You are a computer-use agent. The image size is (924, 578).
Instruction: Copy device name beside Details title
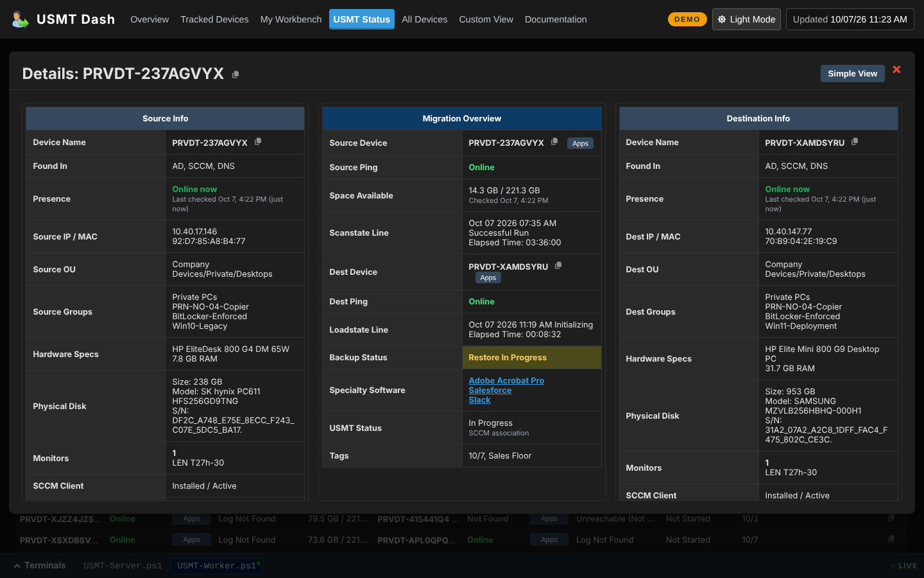(x=235, y=74)
